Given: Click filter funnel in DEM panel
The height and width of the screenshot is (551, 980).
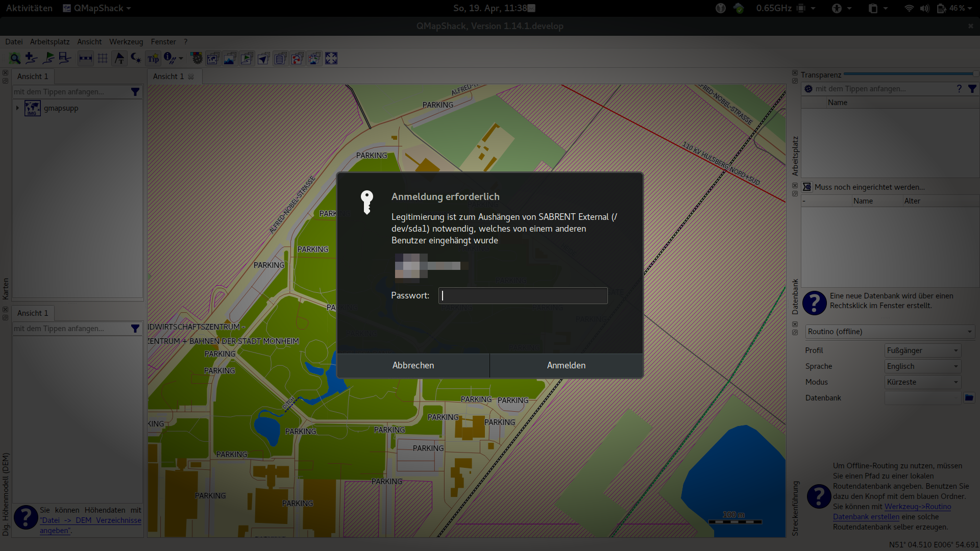Looking at the screenshot, I should [x=135, y=329].
